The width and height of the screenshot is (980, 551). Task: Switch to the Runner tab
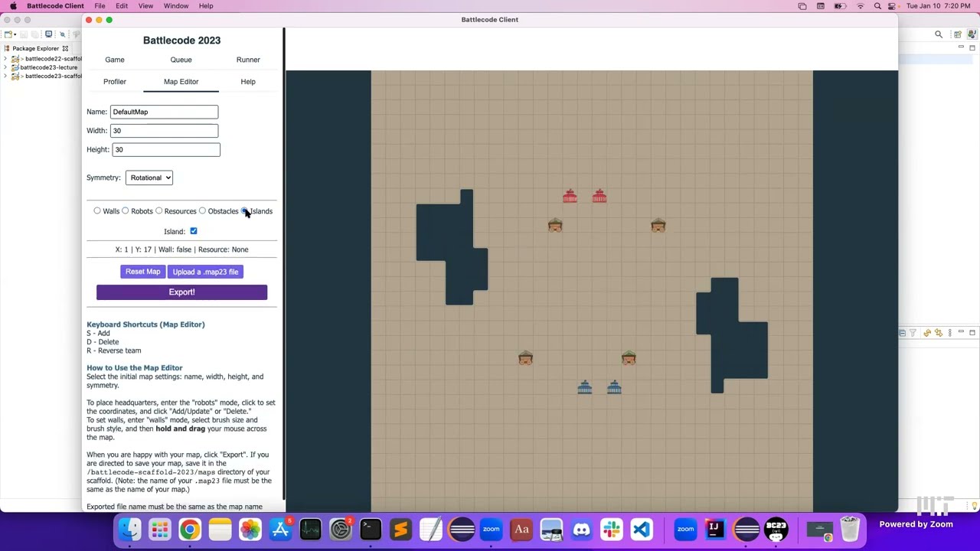(x=248, y=60)
